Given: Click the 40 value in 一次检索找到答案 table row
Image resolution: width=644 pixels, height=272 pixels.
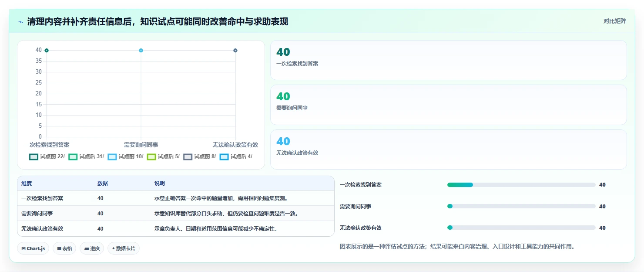Looking at the screenshot, I should (101, 198).
